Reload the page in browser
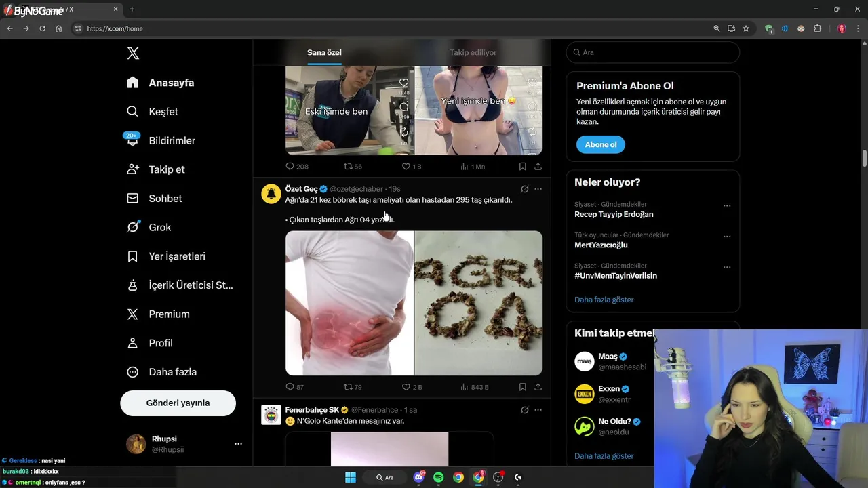 click(42, 28)
